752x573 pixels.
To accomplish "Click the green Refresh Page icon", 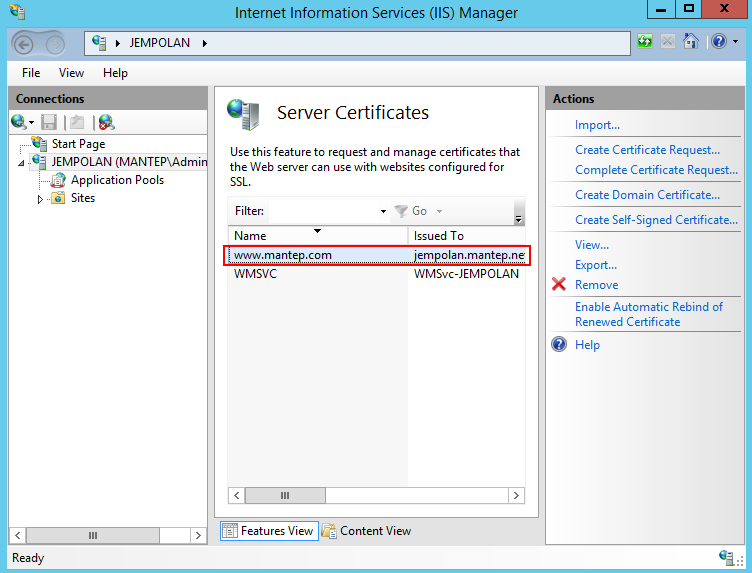I will click(x=645, y=41).
